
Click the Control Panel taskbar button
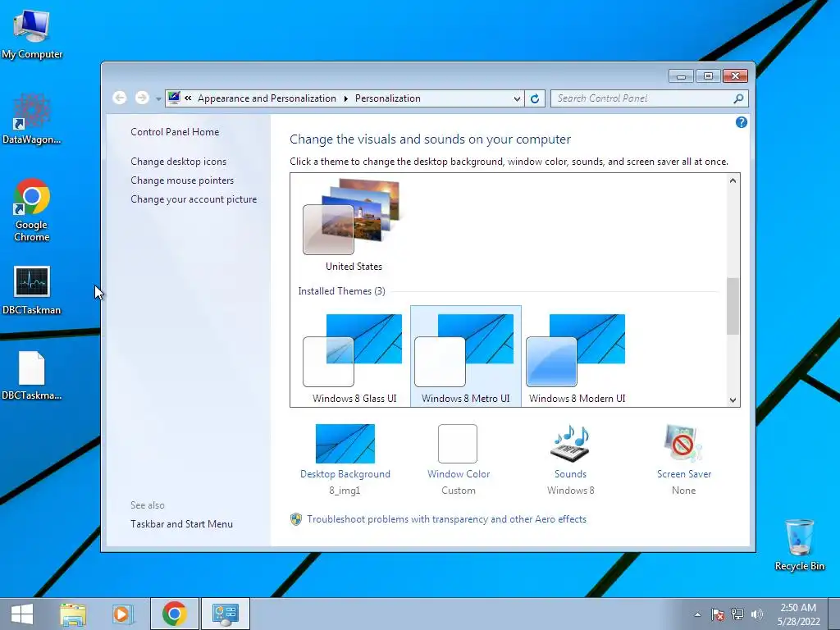pyautogui.click(x=226, y=614)
